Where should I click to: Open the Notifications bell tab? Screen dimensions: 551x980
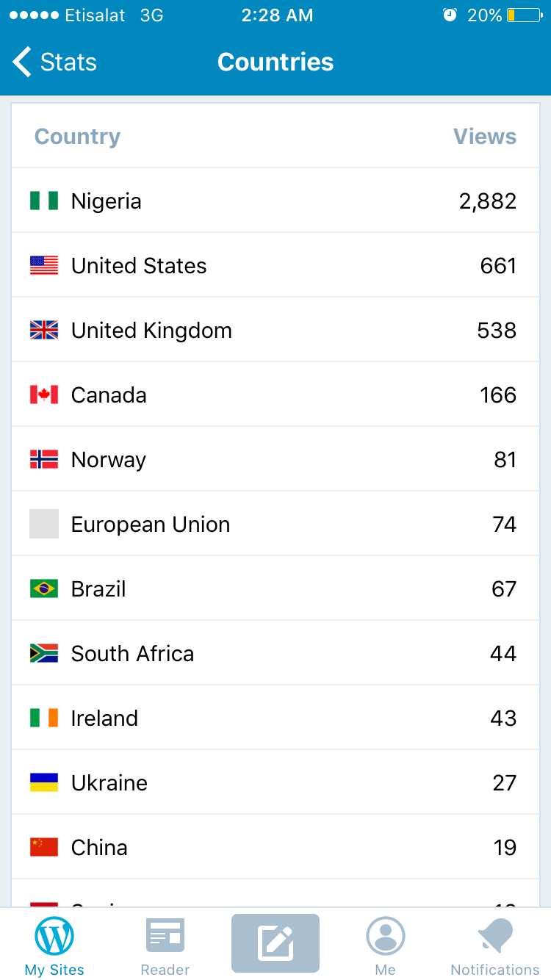point(495,945)
